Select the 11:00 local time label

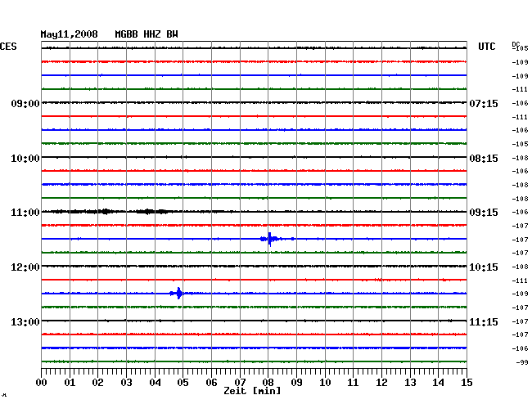coord(25,213)
